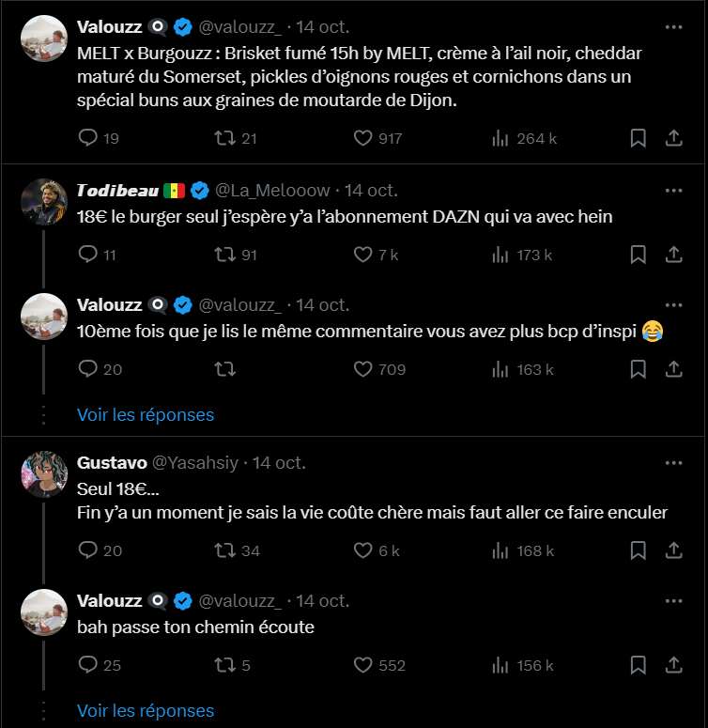708x728 pixels.
Task: Reply to Gustavo's "Seul 18€" tweet
Action: coord(88,550)
